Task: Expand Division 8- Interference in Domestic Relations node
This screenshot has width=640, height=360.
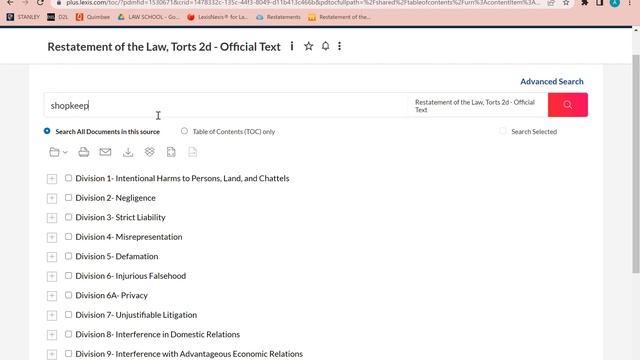Action: point(52,335)
